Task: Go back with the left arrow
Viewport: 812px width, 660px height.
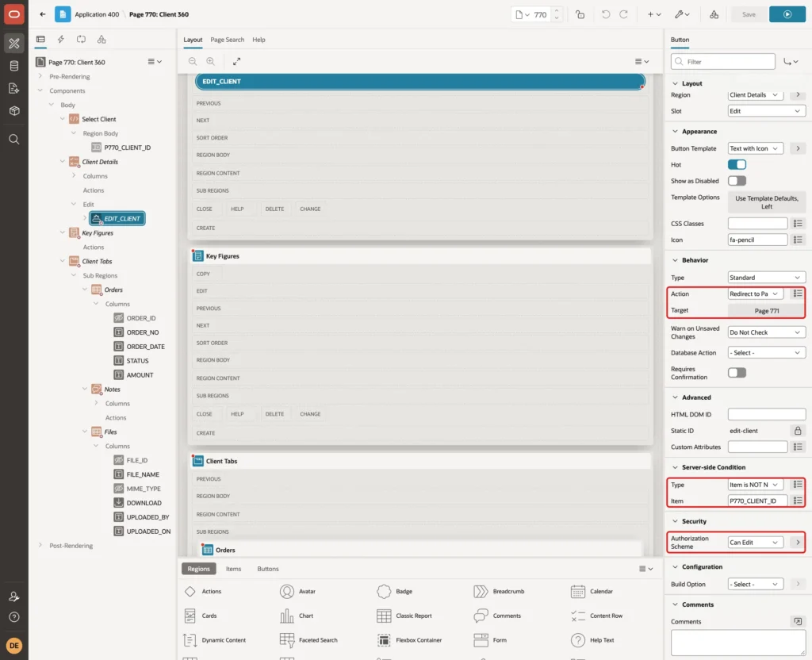Action: click(43, 14)
